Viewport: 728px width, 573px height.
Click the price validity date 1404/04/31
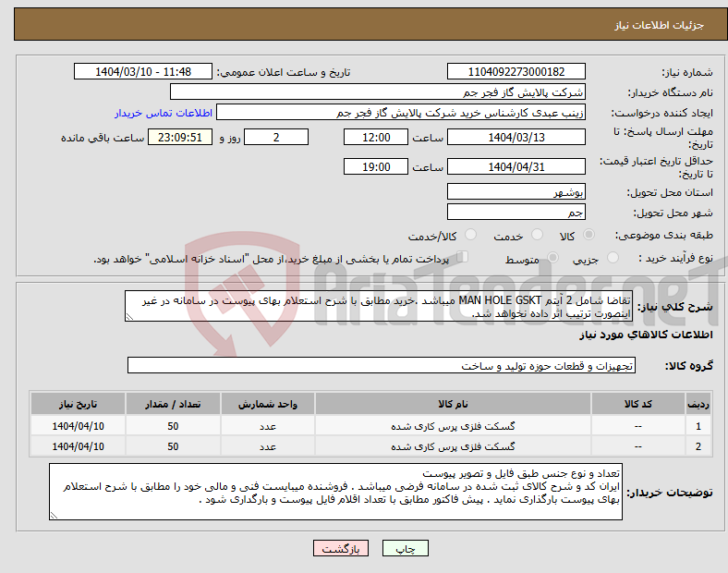point(516,166)
